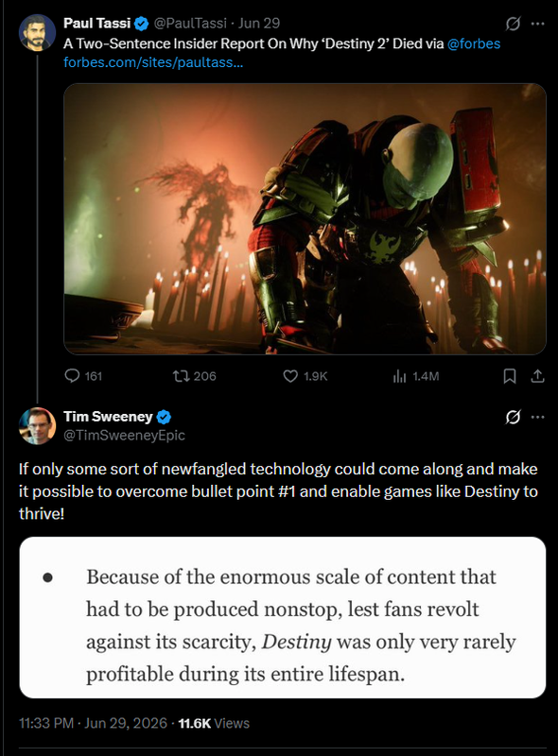View analytics icon showing 1.4M
The width and height of the screenshot is (558, 756).
point(399,376)
